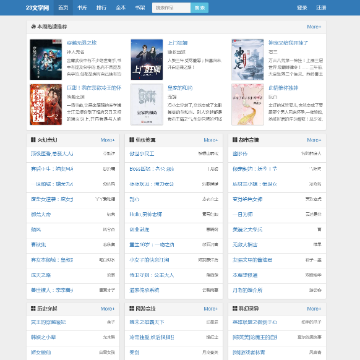Open More+ in the 玄幻奇幻 section

tap(108, 140)
